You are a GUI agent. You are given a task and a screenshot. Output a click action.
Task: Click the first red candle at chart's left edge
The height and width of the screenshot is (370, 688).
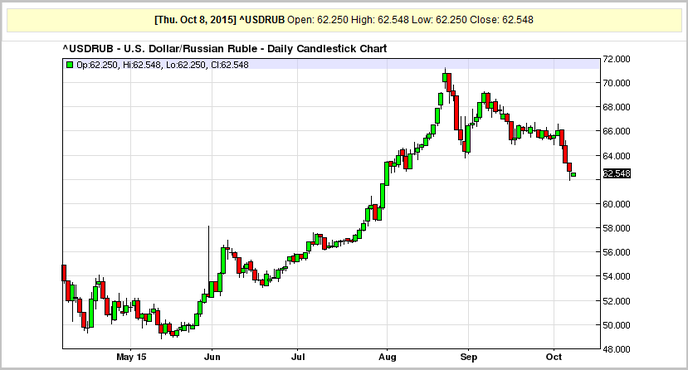click(x=64, y=273)
